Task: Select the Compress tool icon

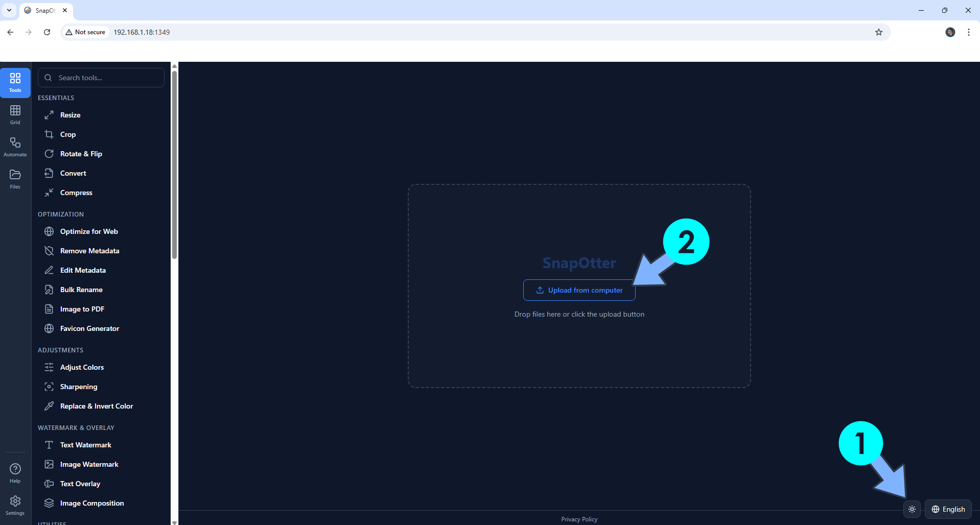Action: pos(49,193)
